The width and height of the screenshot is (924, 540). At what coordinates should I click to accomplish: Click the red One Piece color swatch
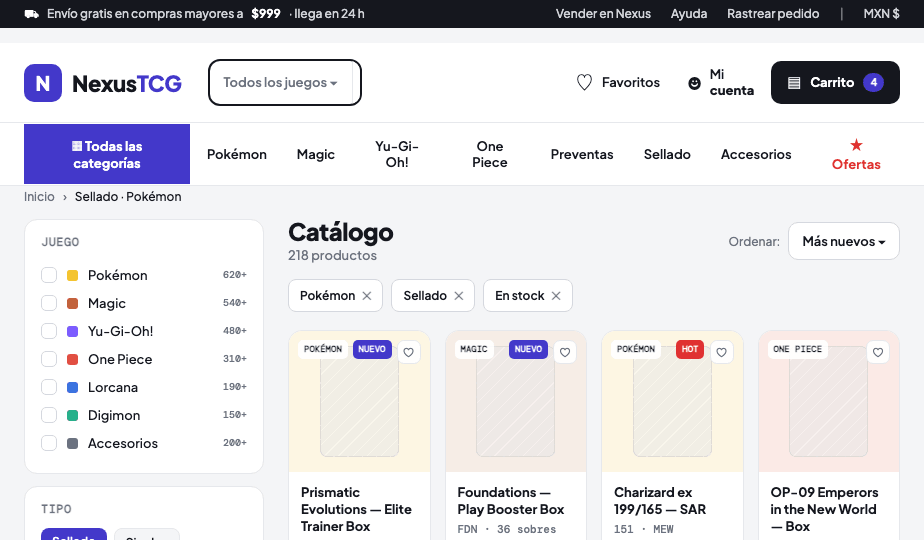click(x=72, y=359)
